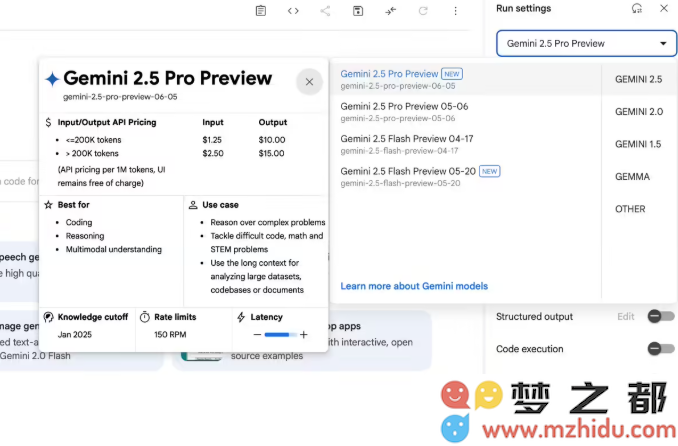Image resolution: width=678 pixels, height=446 pixels.
Task: Close the Run settings panel
Action: (x=664, y=8)
